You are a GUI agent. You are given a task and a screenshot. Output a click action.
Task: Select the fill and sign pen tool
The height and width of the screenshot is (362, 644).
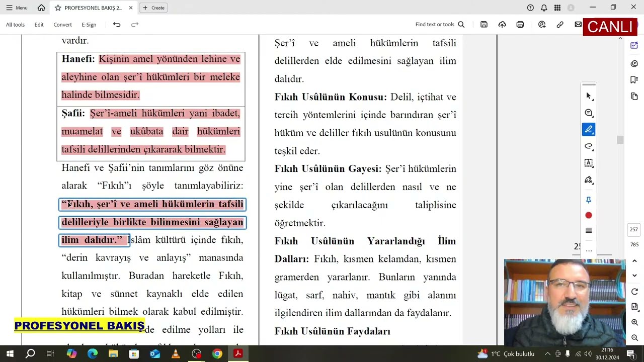pos(589,180)
